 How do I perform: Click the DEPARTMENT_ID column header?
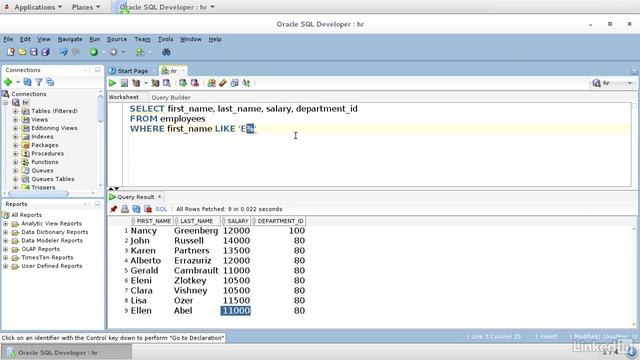point(279,221)
